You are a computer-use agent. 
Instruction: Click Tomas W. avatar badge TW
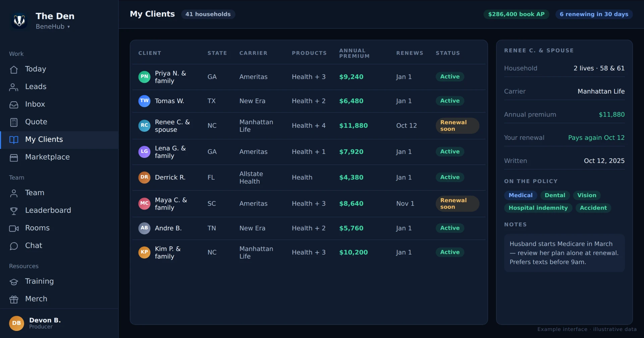[x=144, y=101]
